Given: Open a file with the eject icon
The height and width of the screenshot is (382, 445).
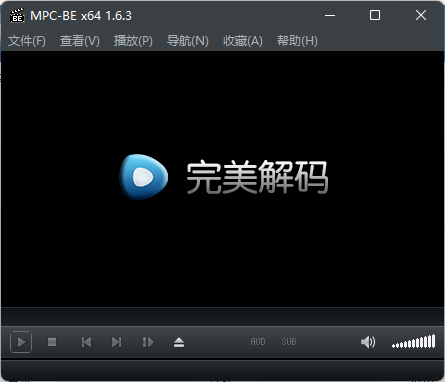Looking at the screenshot, I should [x=179, y=342].
